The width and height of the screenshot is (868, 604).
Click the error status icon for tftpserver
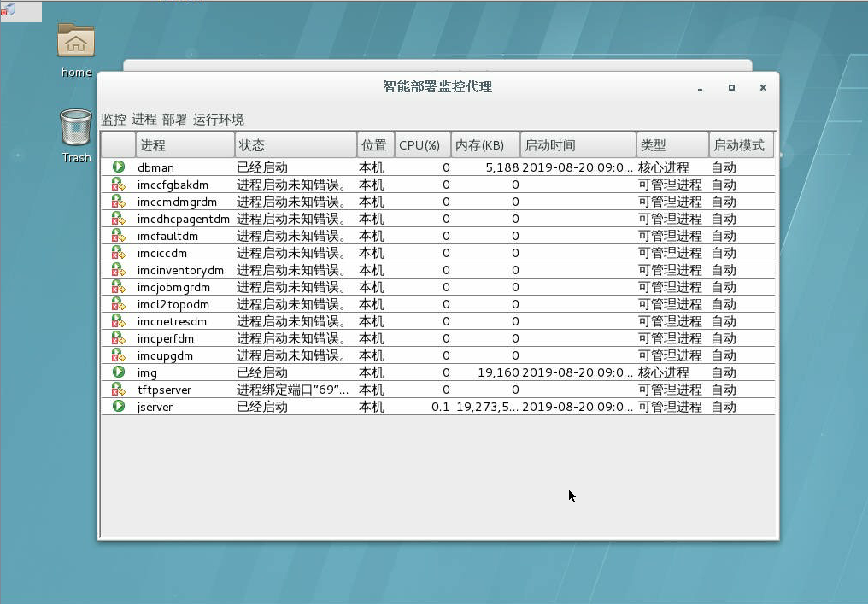119,390
